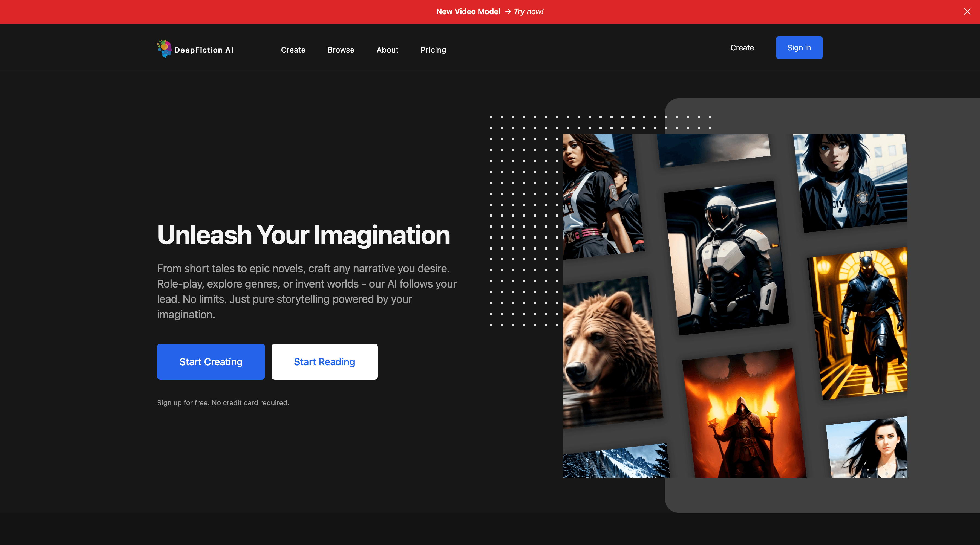The width and height of the screenshot is (980, 545).
Task: Go to the Browse navigation item
Action: pyautogui.click(x=341, y=50)
